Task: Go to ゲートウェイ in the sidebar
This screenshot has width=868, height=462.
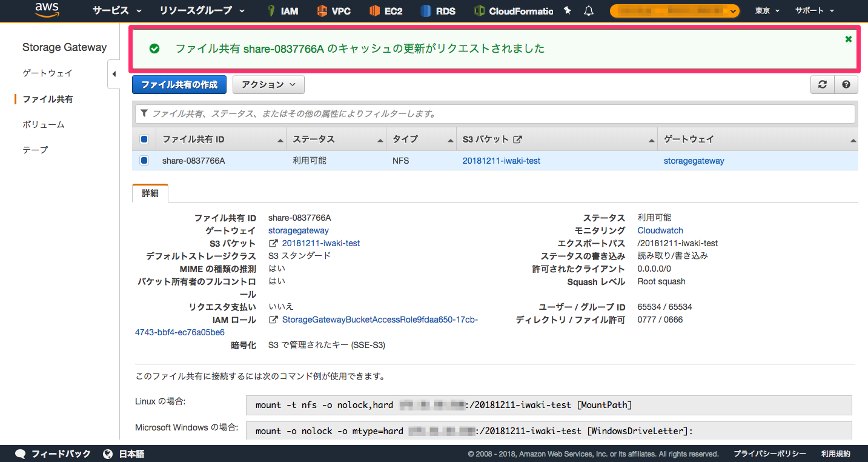Action: 47,73
